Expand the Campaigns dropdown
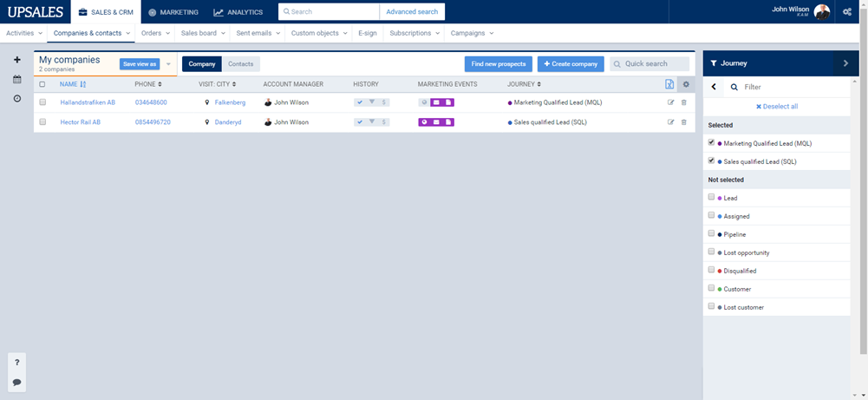 (472, 33)
